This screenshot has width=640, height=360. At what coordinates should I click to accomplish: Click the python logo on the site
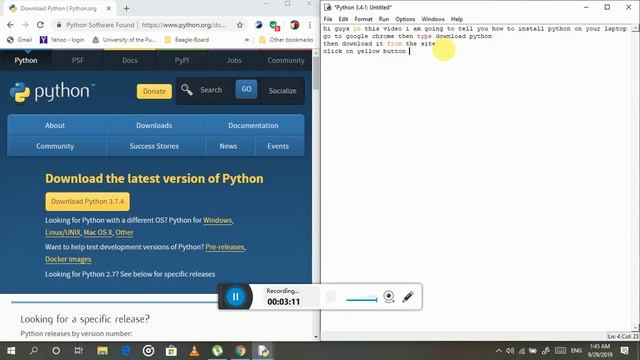coord(52,91)
